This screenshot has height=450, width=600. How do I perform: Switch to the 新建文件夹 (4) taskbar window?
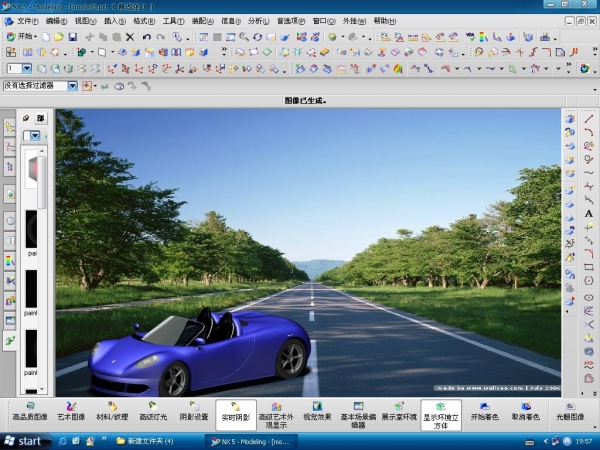point(145,441)
